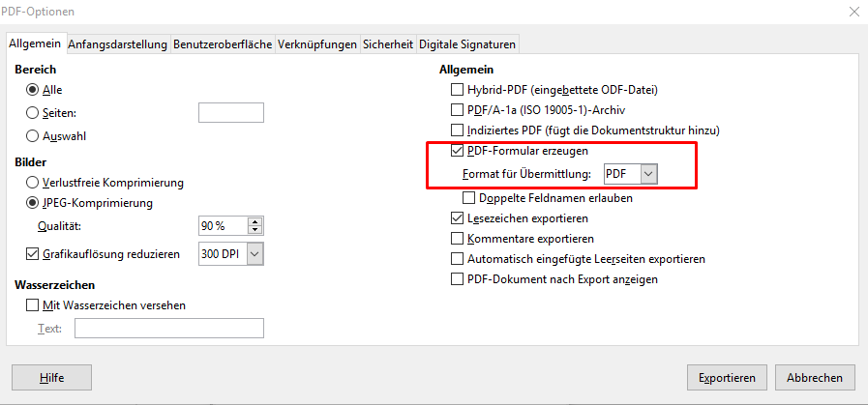This screenshot has height=405, width=868.
Task: Increase JPEG Qualität with up arrow
Action: [x=254, y=222]
